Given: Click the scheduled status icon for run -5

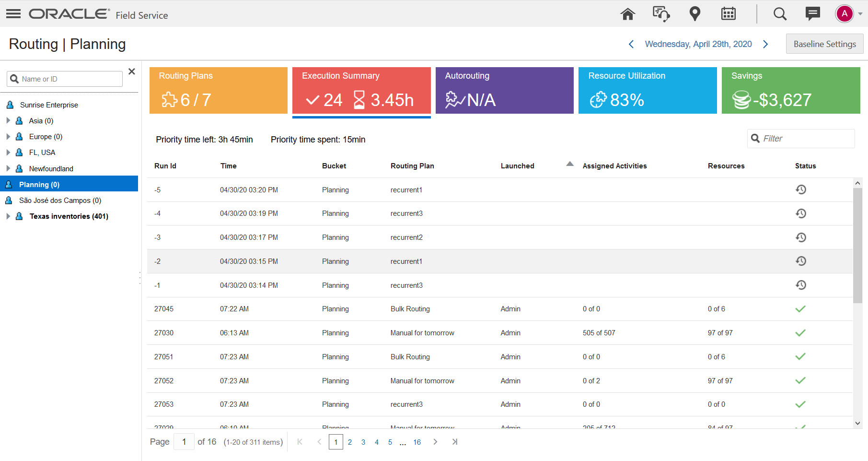Looking at the screenshot, I should (800, 189).
